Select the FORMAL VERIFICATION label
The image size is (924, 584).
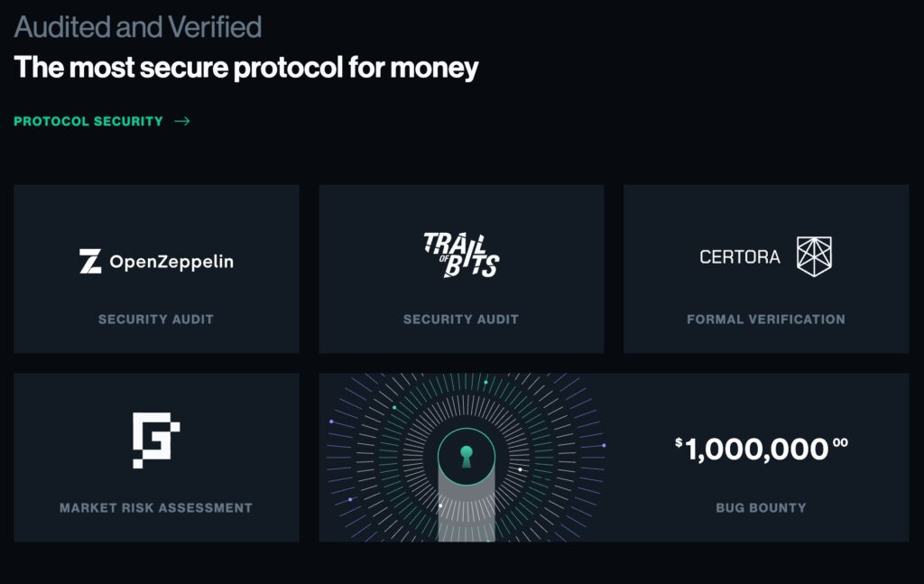[x=765, y=320]
